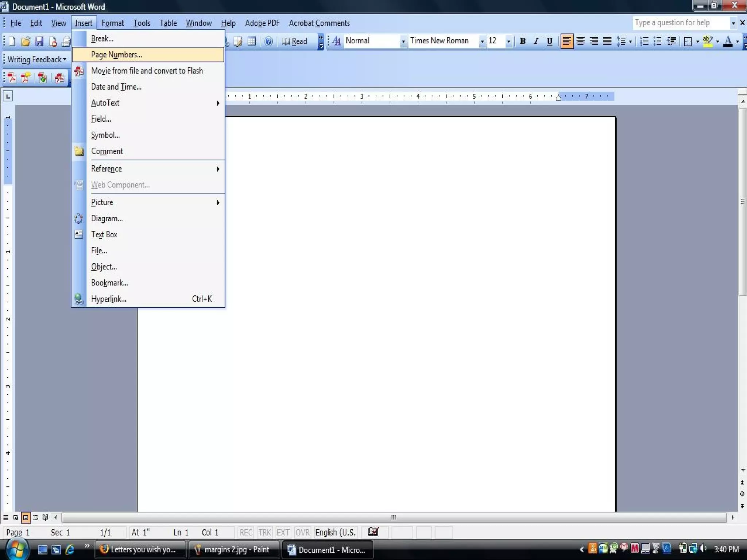This screenshot has height=560, width=747.
Task: Open the font size 12 dropdown
Action: [508, 41]
